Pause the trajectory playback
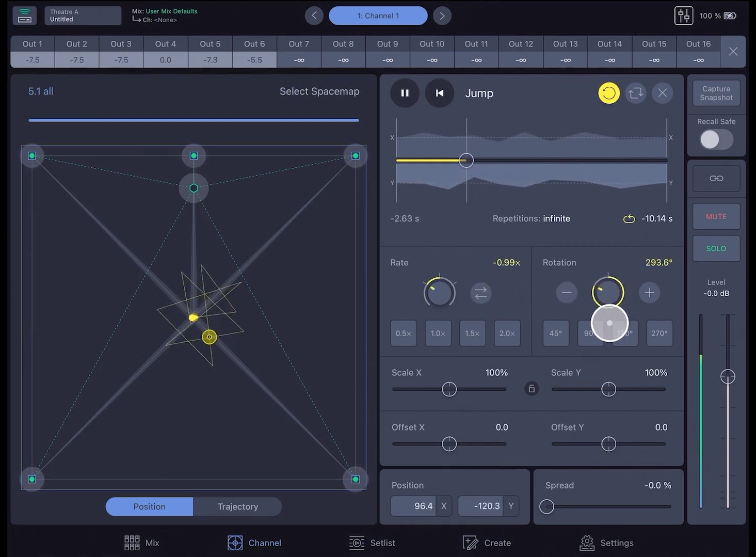The image size is (756, 557). click(x=405, y=93)
